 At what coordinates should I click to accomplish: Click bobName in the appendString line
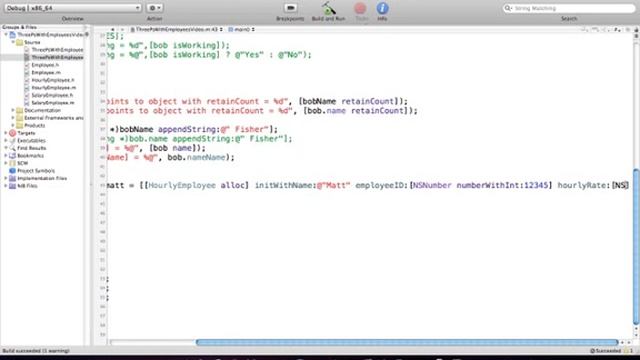pos(136,129)
